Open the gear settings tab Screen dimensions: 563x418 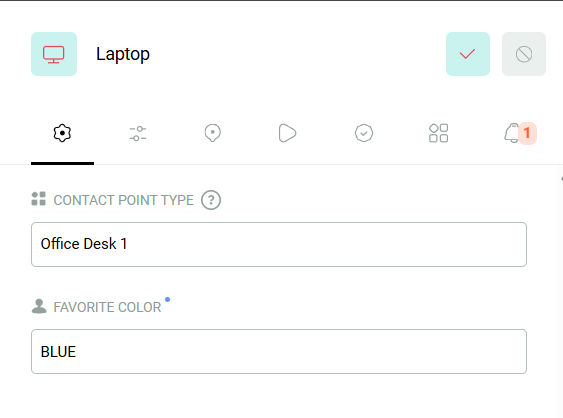62,133
